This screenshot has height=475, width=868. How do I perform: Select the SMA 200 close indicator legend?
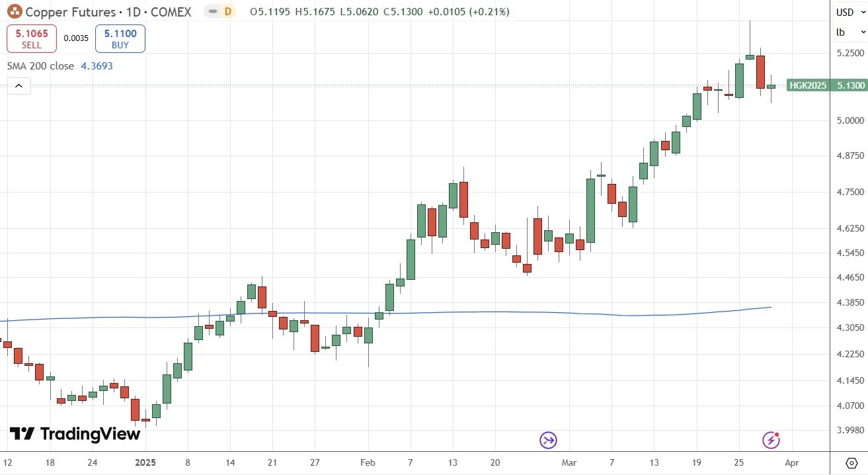pos(59,66)
